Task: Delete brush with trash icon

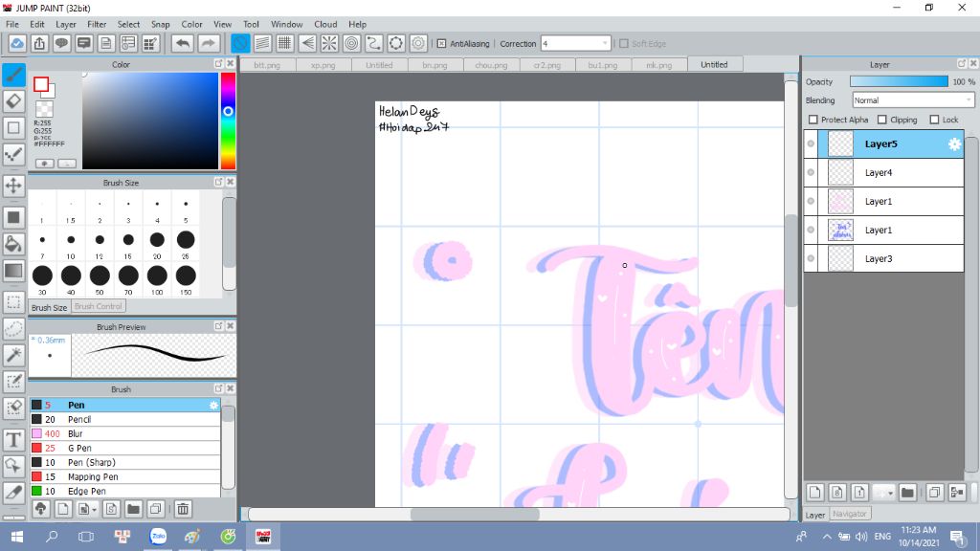Action: (x=183, y=509)
